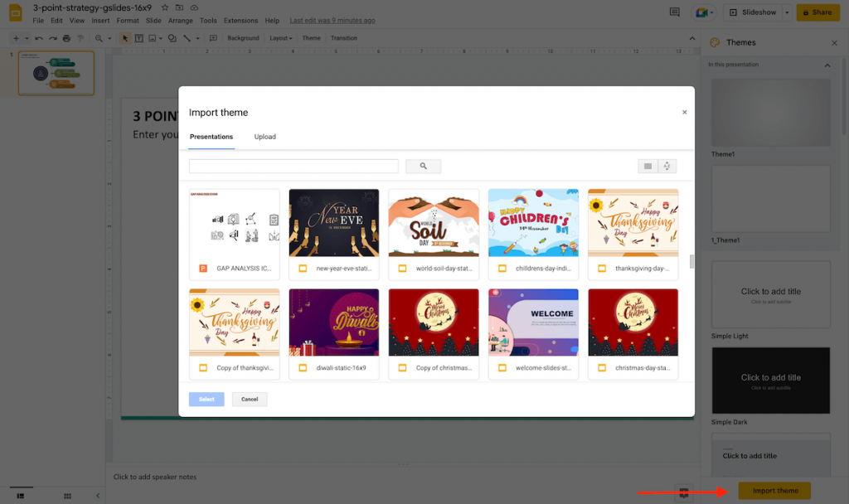
Task: Click the Print icon
Action: point(66,38)
